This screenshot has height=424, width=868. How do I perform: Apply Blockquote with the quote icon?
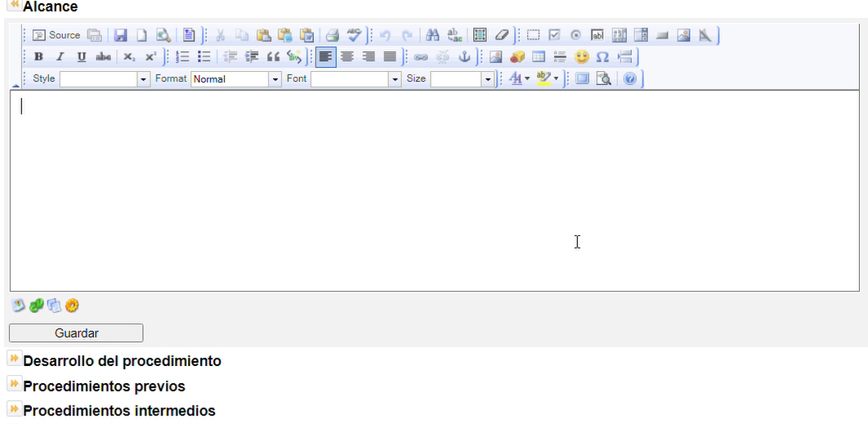tap(273, 56)
